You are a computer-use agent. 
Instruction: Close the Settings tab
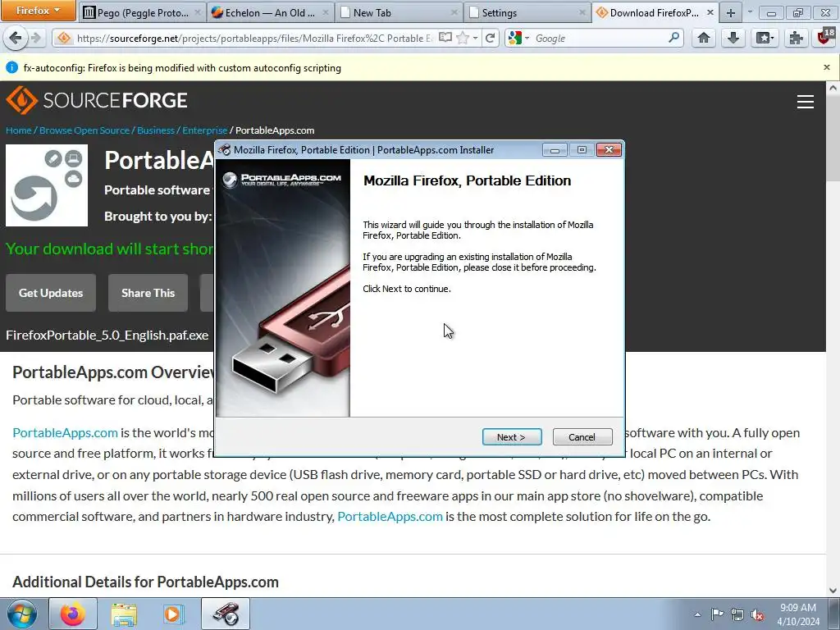[x=582, y=12]
